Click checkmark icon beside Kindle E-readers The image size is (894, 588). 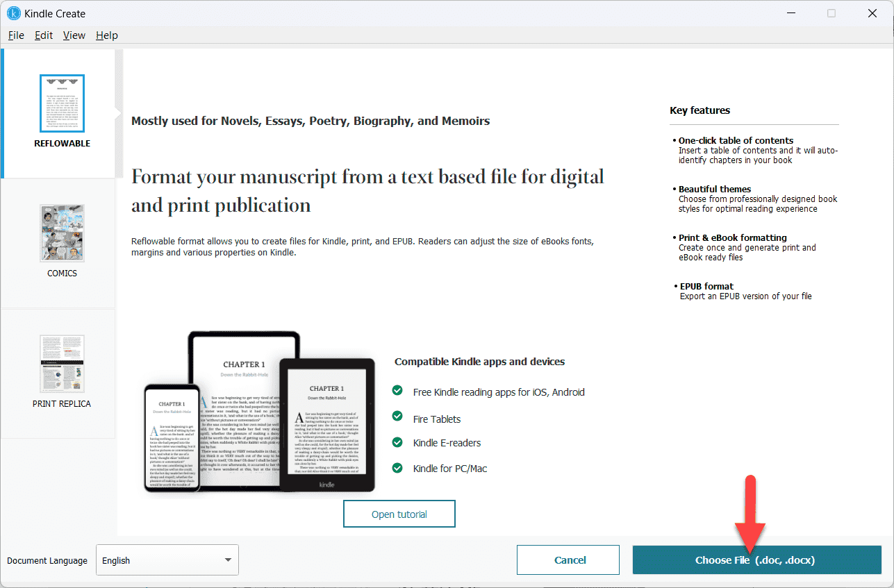pos(397,442)
